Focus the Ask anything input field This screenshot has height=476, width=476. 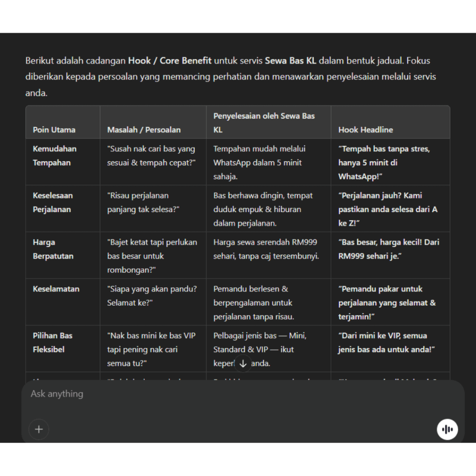tap(232, 394)
